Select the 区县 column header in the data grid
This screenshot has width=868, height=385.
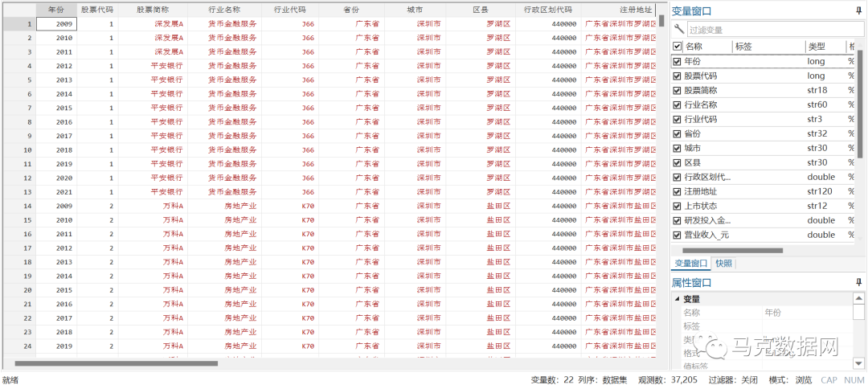(x=481, y=10)
